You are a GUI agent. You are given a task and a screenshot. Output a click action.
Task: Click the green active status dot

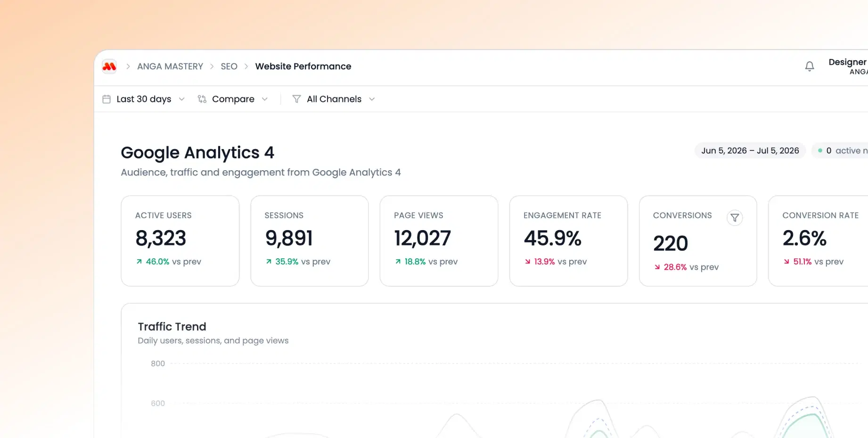click(x=820, y=151)
